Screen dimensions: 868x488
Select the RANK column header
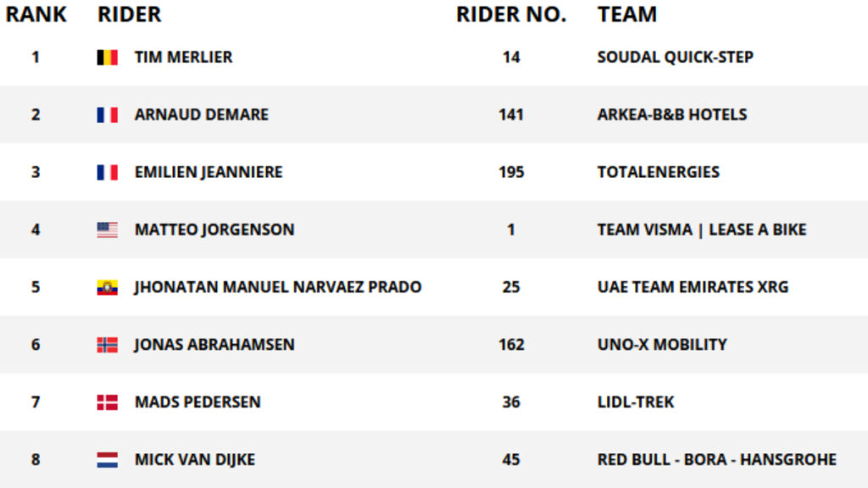point(36,14)
